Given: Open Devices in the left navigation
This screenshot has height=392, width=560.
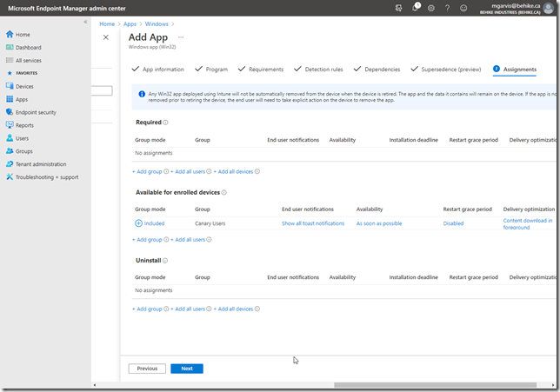Looking at the screenshot, I should point(24,87).
